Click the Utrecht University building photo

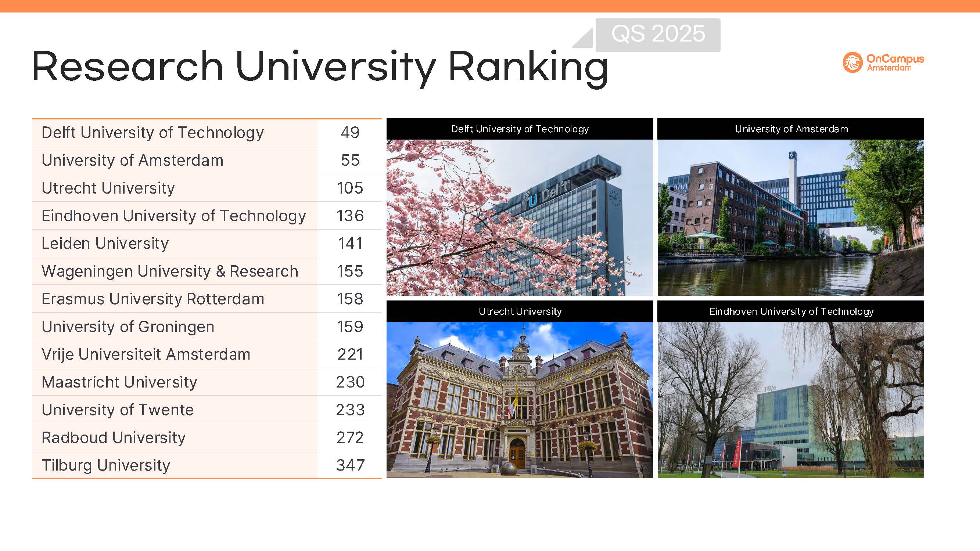coord(519,400)
